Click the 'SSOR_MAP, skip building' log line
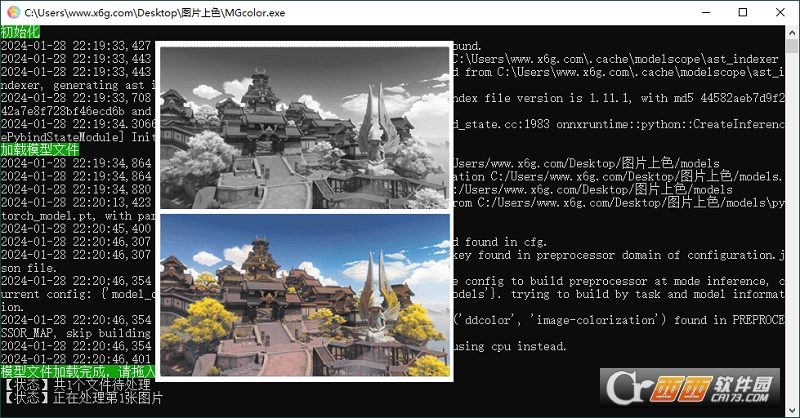 (x=76, y=333)
